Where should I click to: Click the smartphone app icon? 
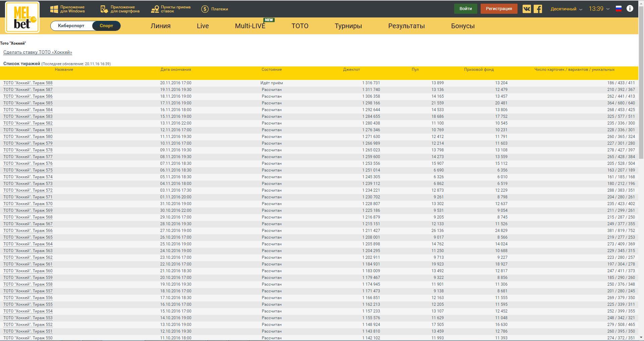(x=104, y=9)
